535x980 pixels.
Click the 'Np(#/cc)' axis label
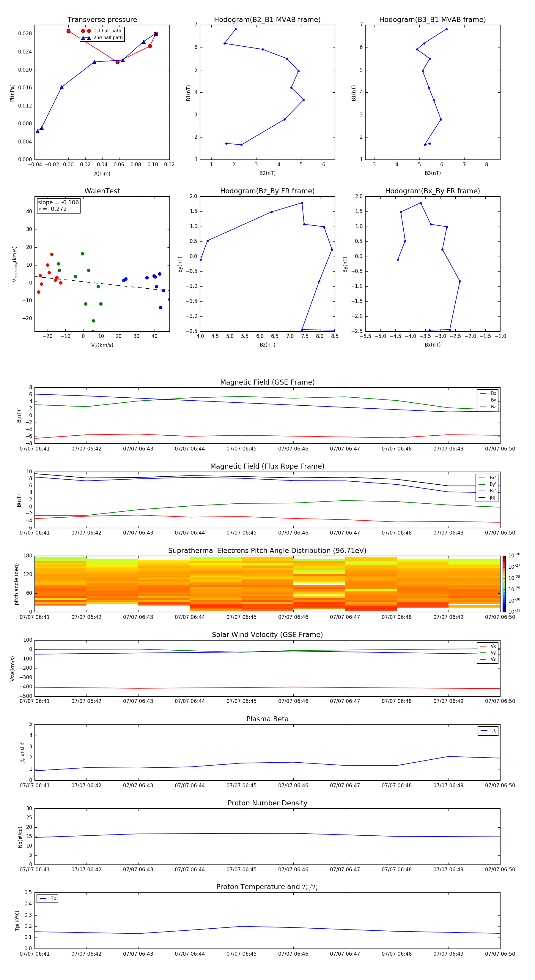[x=20, y=837]
